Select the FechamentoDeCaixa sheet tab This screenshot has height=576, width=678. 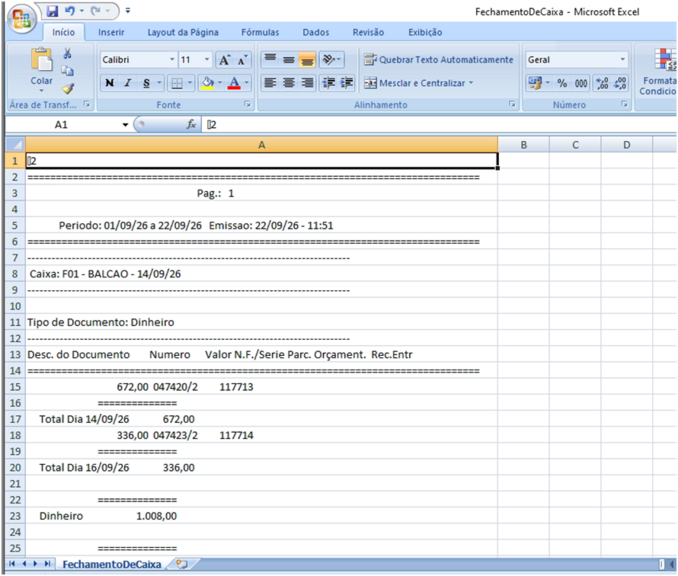(x=112, y=564)
